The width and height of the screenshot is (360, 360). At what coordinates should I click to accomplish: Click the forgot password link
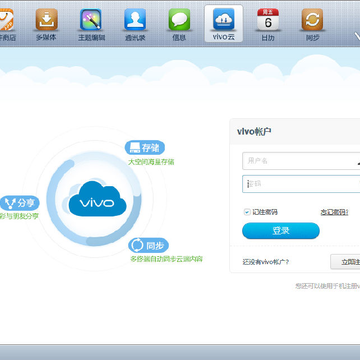[334, 212]
